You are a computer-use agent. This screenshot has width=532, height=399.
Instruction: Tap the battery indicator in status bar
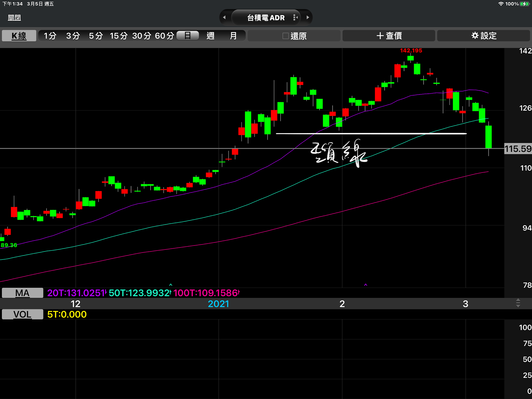525,4
